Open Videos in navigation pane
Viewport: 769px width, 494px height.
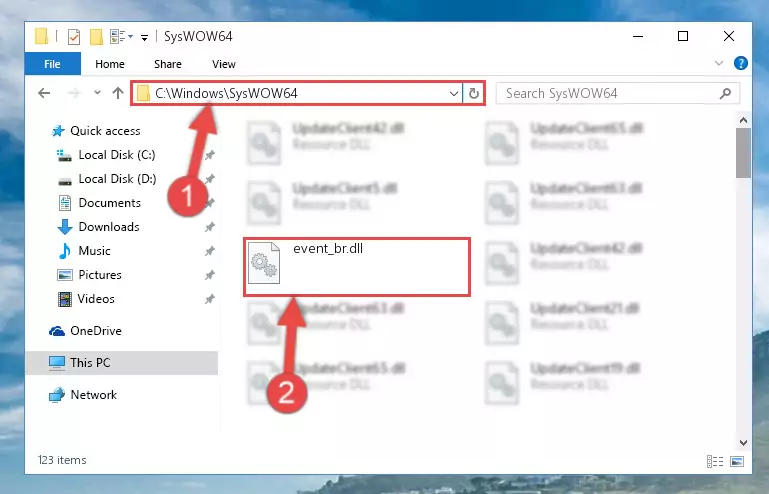click(96, 299)
